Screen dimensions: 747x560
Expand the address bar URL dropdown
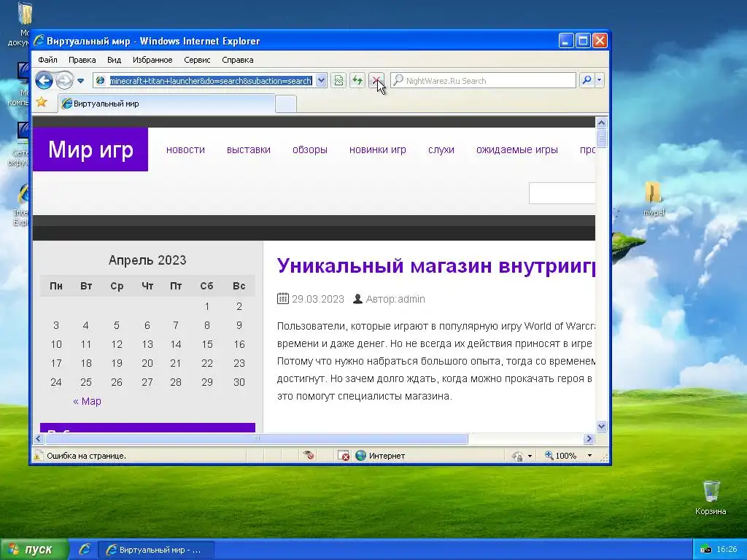321,80
